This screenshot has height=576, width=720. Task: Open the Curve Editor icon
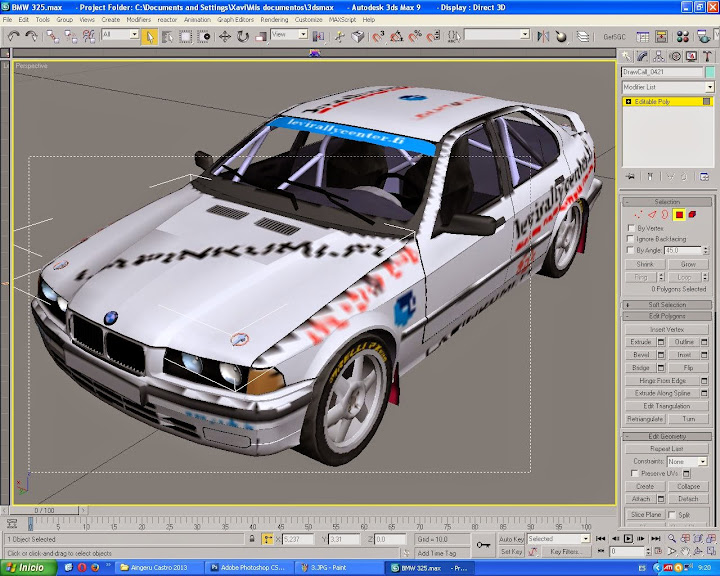tap(643, 36)
